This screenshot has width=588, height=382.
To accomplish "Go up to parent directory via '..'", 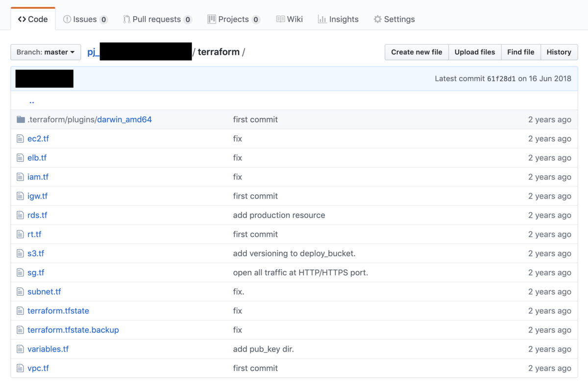I will tap(31, 101).
